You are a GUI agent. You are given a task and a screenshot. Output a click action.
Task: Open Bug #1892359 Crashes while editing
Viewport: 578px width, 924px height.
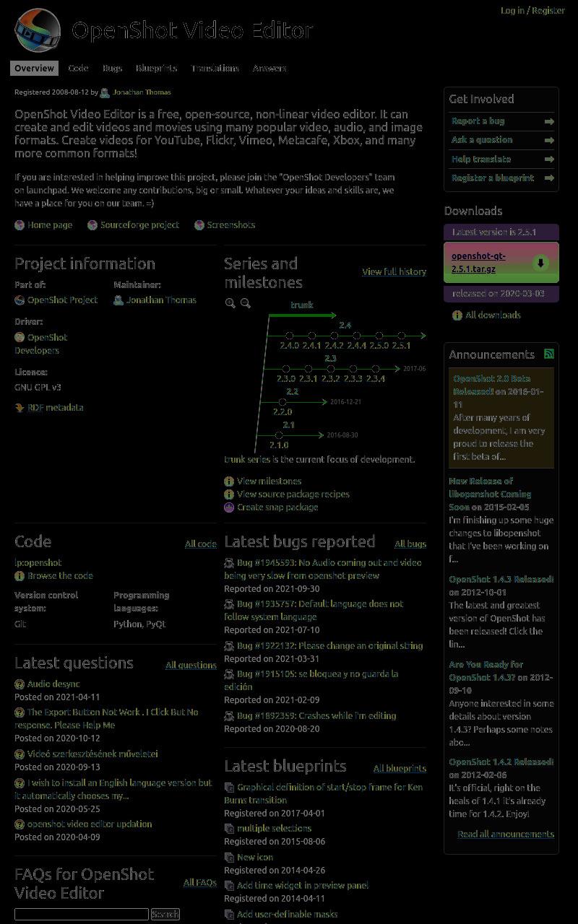pyautogui.click(x=316, y=716)
